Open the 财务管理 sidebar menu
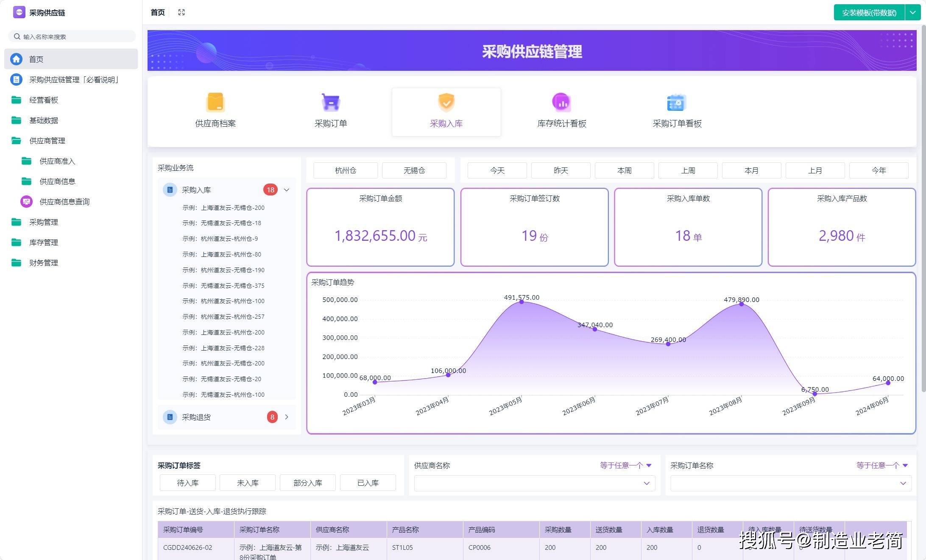This screenshot has height=560, width=926. 44,262
